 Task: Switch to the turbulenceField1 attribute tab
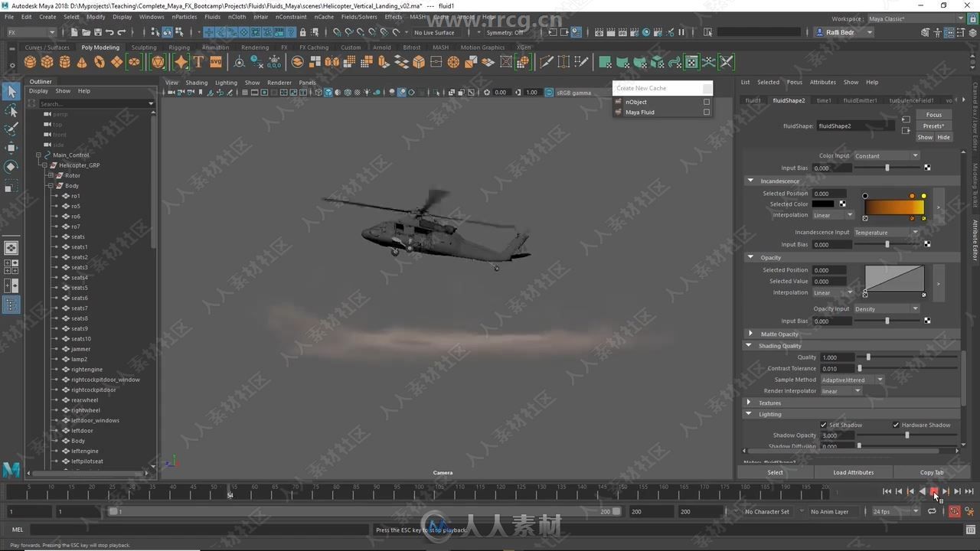910,100
